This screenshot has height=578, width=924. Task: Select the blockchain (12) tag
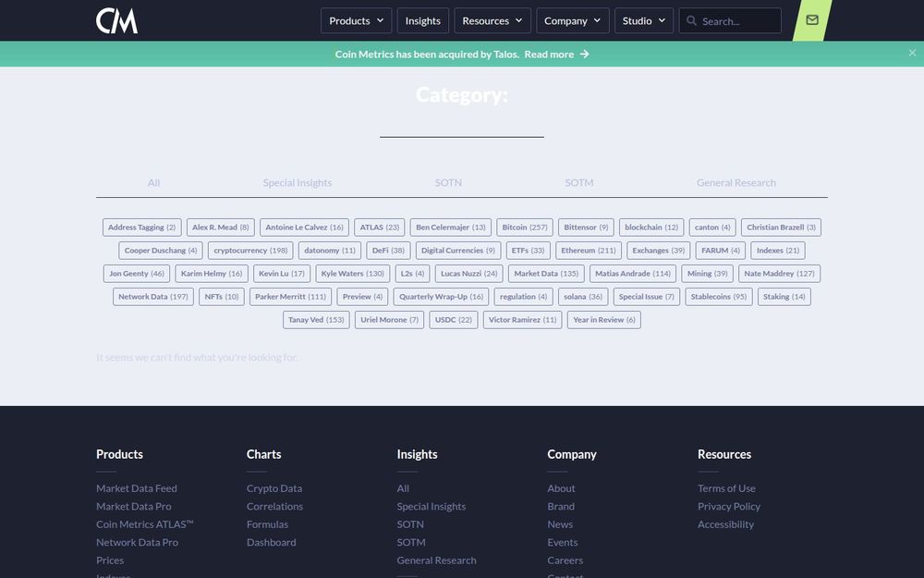(651, 228)
